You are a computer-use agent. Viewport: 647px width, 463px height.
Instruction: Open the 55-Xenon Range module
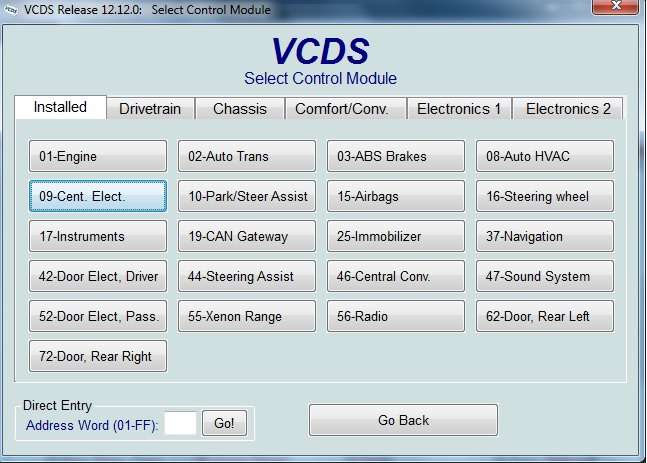247,316
